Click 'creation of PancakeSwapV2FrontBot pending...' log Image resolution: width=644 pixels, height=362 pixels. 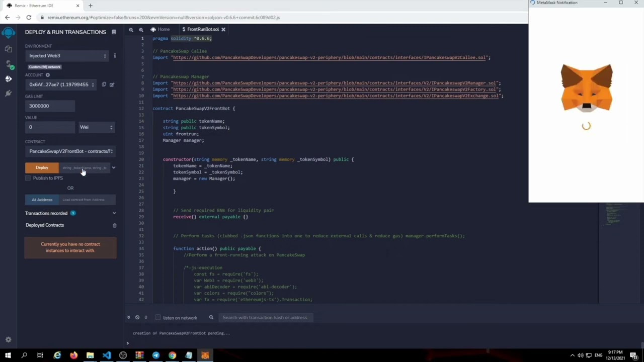(x=181, y=333)
